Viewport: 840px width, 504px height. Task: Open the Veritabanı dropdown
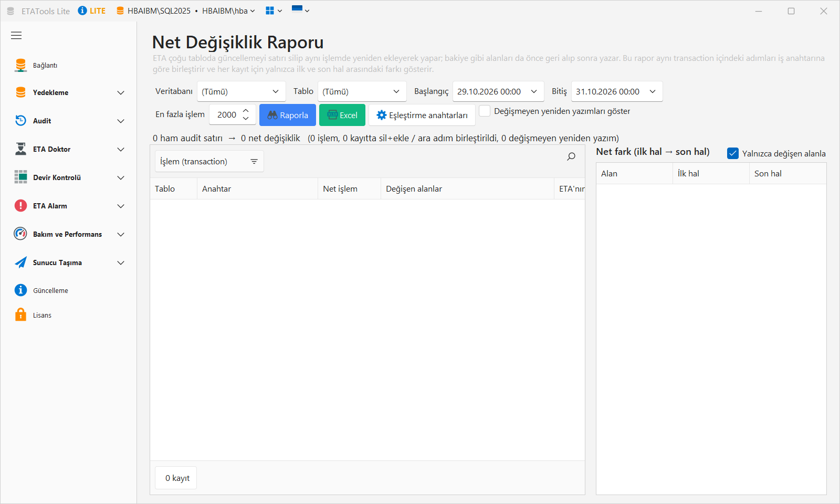pyautogui.click(x=241, y=91)
